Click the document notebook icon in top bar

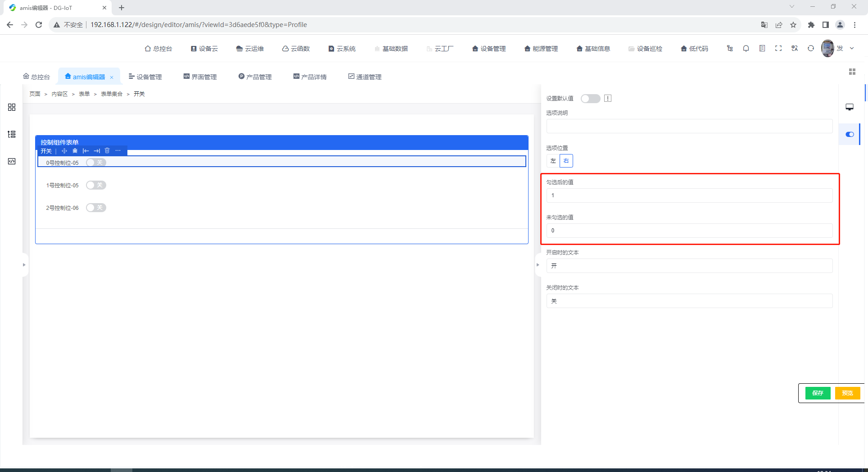(762, 48)
